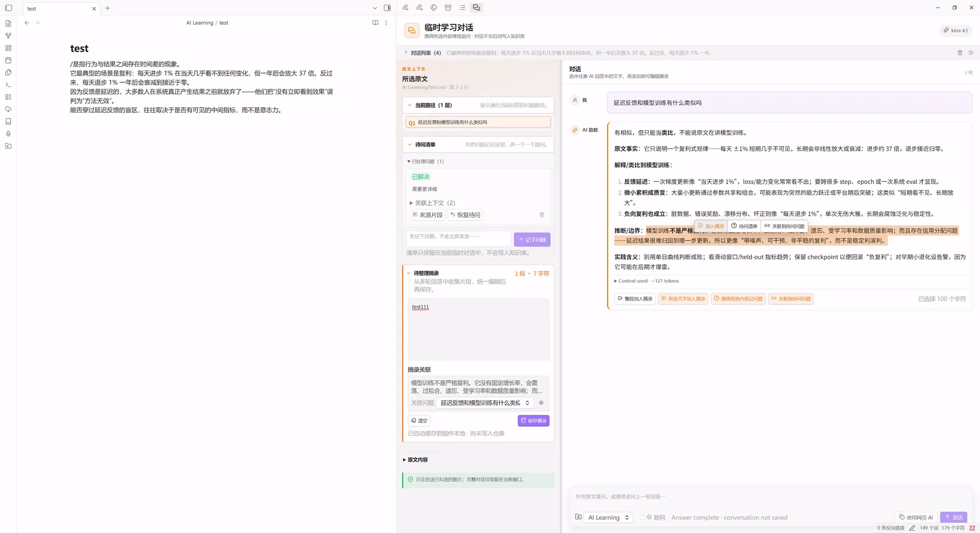The width and height of the screenshot is (980, 533).
Task: Open the AI Learning vault dropdown
Action: click(x=608, y=518)
